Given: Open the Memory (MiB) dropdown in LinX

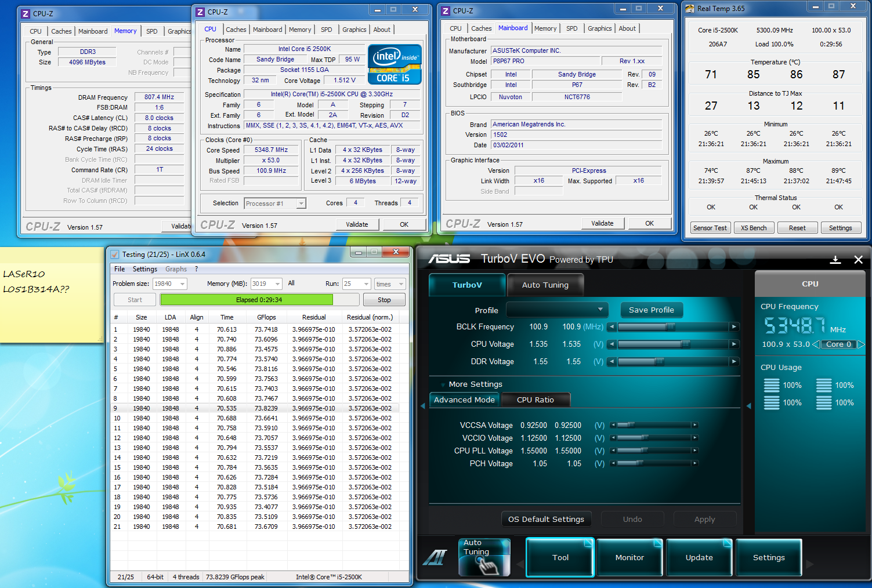Looking at the screenshot, I should [x=277, y=284].
